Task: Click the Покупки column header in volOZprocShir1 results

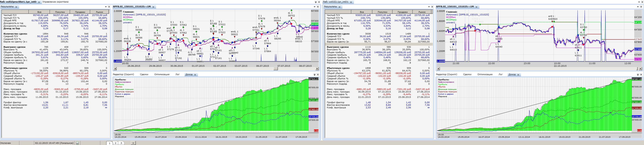Action: (x=60, y=12)
